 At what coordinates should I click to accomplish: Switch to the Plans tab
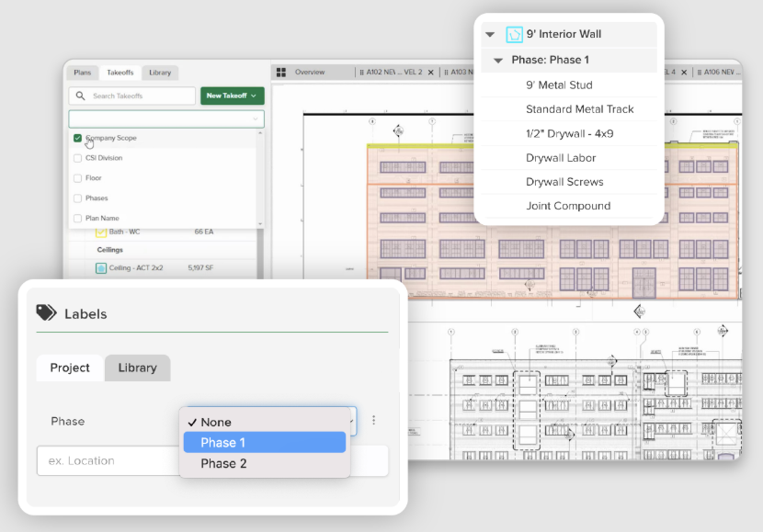(x=82, y=73)
